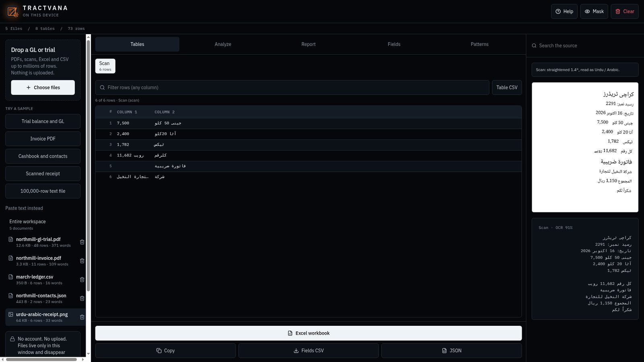
Task: Switch to the Tables tab
Action: click(137, 44)
